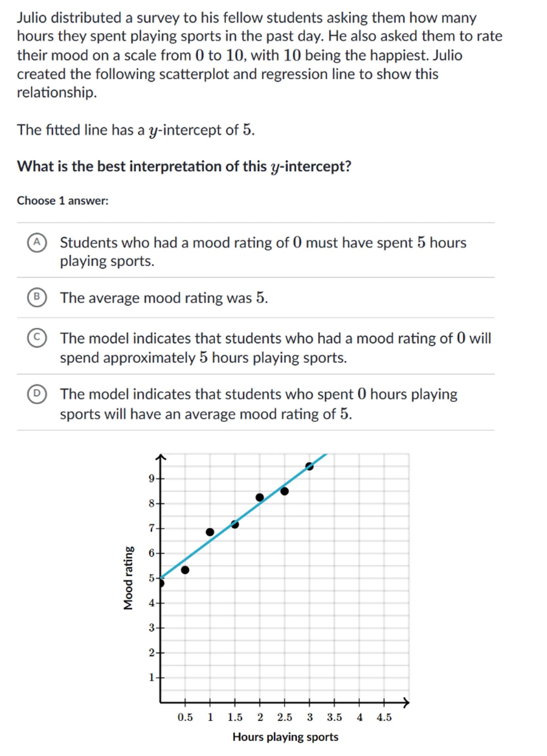
Task: Click answer text 'The average mood rating was 5.'
Action: coord(163,298)
